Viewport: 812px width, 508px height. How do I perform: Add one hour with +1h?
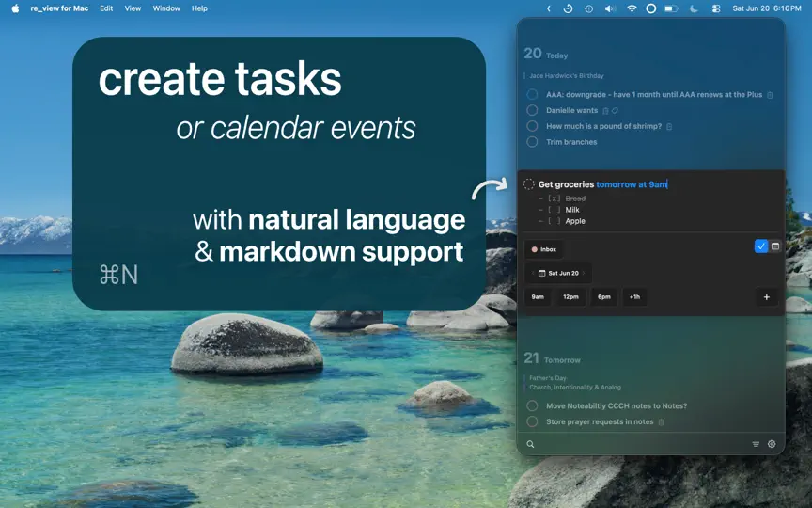634,297
